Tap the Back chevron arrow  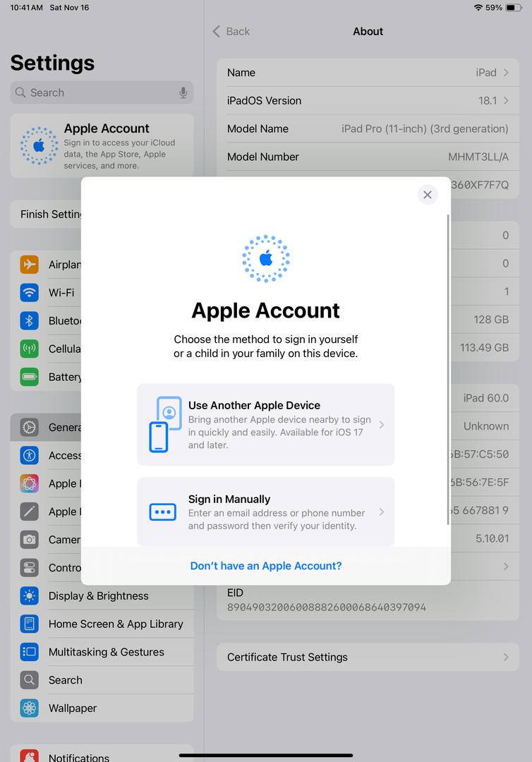[x=216, y=32]
